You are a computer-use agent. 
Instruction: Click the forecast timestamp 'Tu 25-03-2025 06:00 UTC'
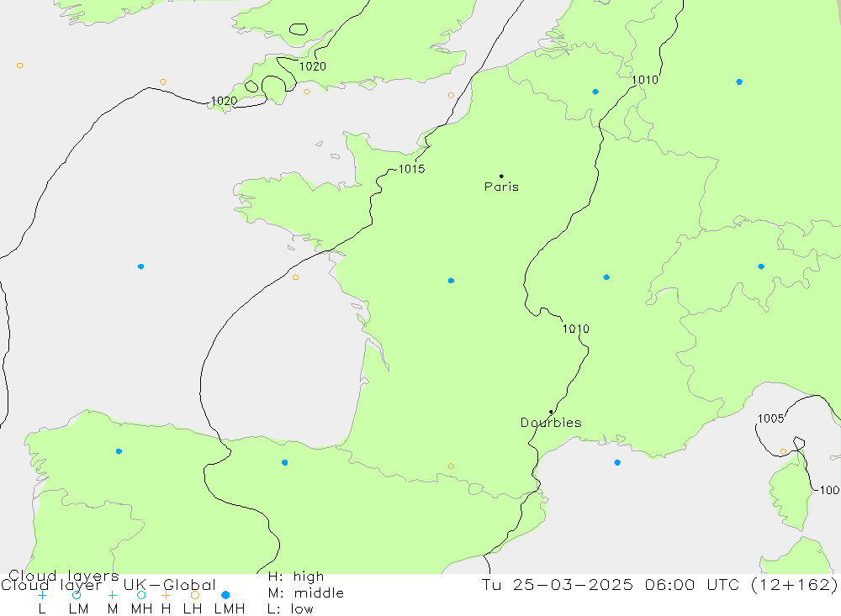coord(609,584)
